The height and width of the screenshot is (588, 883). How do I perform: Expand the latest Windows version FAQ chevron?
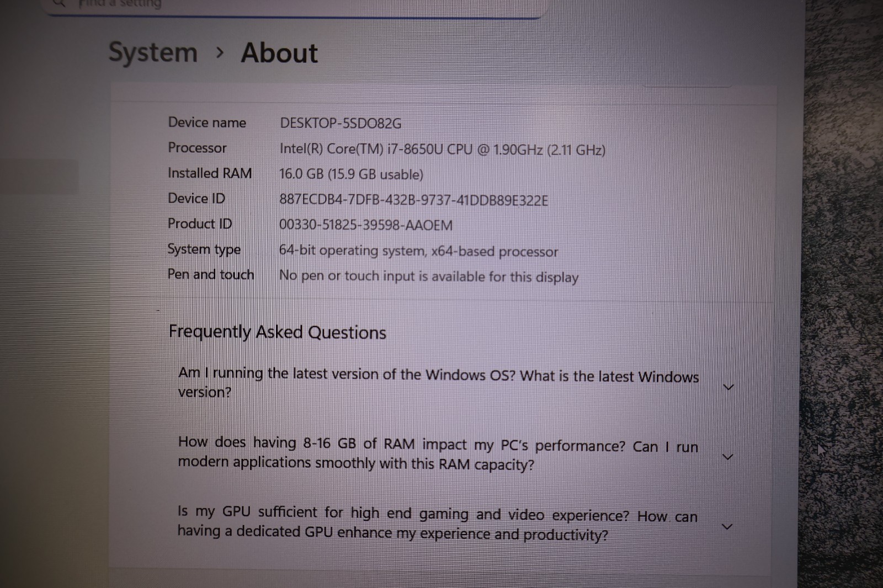[x=728, y=387]
